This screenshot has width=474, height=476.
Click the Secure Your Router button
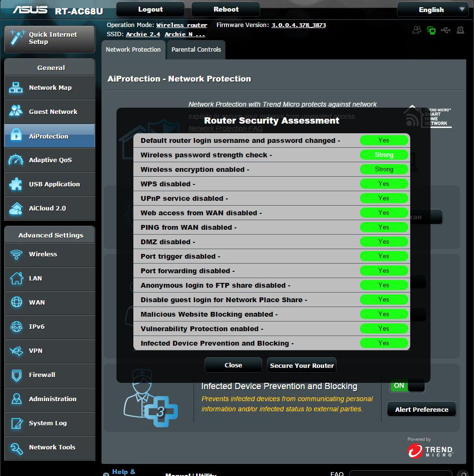click(302, 365)
